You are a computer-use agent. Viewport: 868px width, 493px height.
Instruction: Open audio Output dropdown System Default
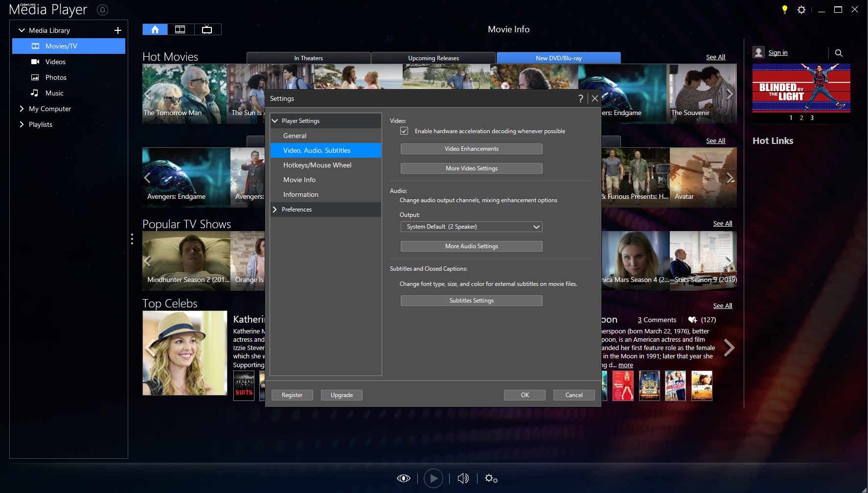tap(471, 227)
